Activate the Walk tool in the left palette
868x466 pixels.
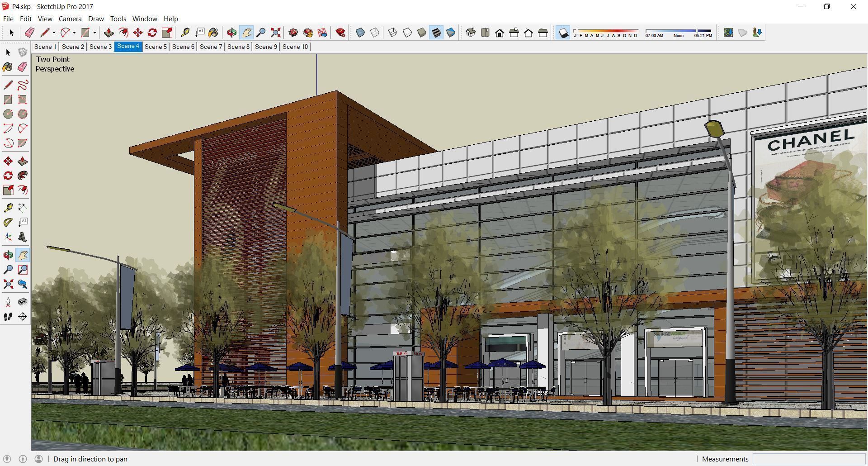(x=7, y=316)
